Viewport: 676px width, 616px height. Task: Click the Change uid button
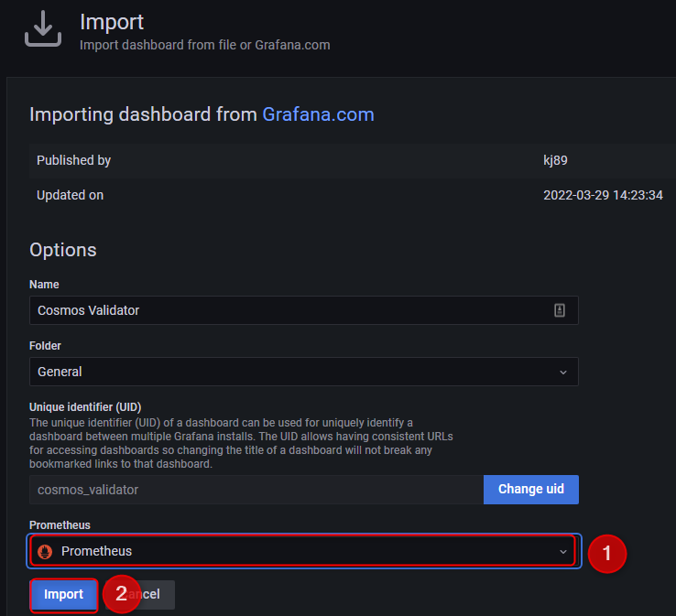531,490
